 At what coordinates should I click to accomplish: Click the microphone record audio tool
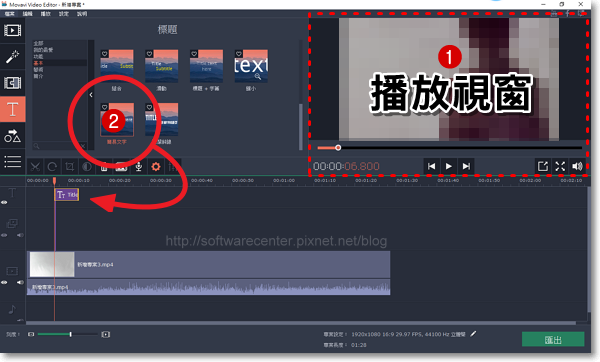coord(139,166)
